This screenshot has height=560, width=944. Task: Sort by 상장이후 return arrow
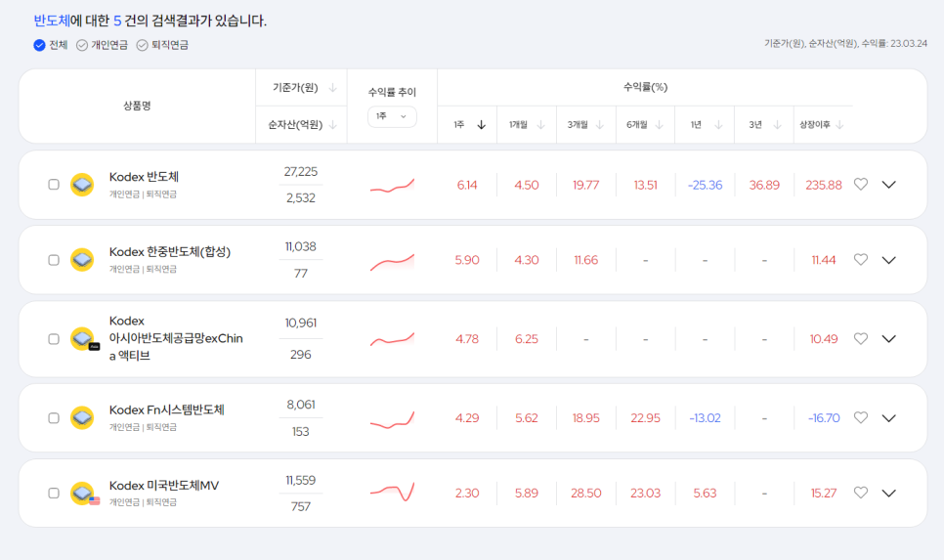(839, 124)
